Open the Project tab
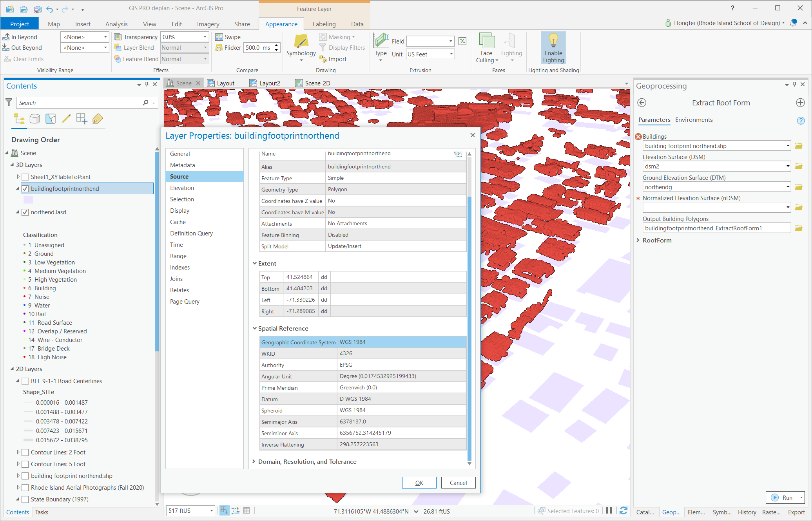The height and width of the screenshot is (521, 812). coord(20,24)
